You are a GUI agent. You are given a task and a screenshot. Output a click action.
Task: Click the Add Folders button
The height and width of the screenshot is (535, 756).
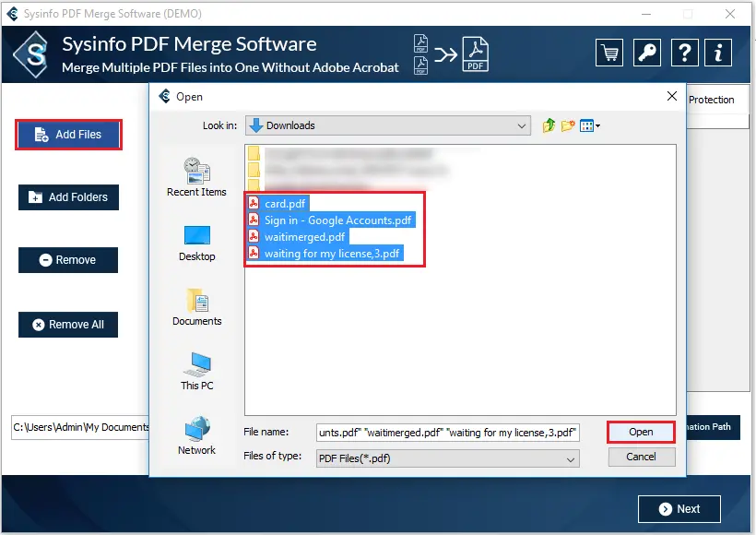[x=68, y=197]
